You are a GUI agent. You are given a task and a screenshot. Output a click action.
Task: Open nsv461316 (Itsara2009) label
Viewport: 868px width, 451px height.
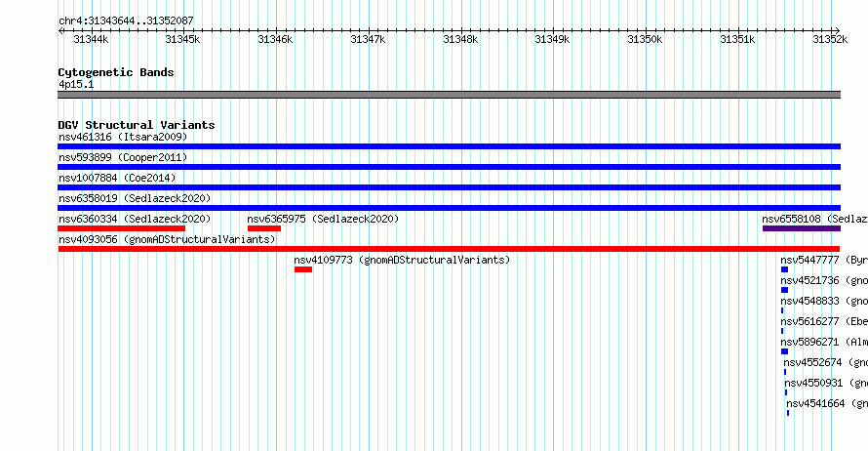(123, 137)
